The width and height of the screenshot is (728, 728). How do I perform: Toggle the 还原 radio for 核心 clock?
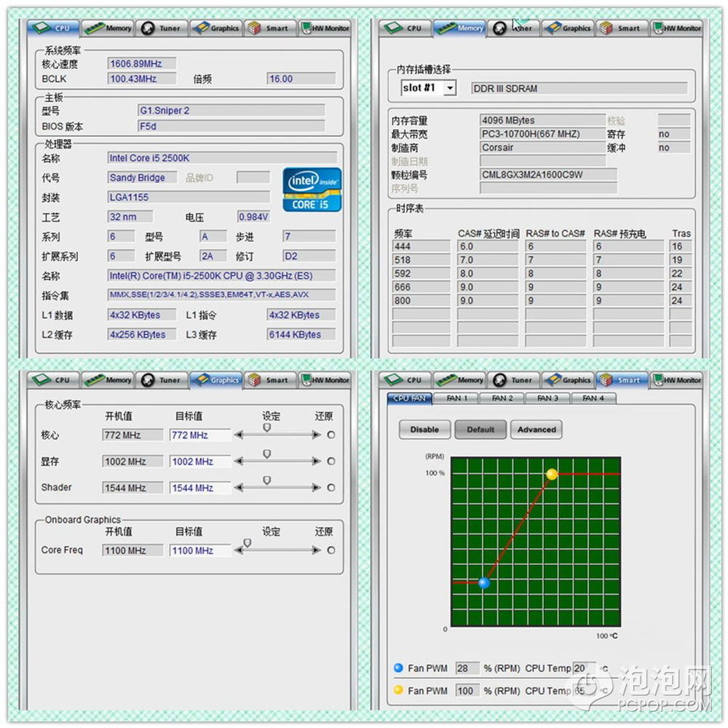point(331,435)
